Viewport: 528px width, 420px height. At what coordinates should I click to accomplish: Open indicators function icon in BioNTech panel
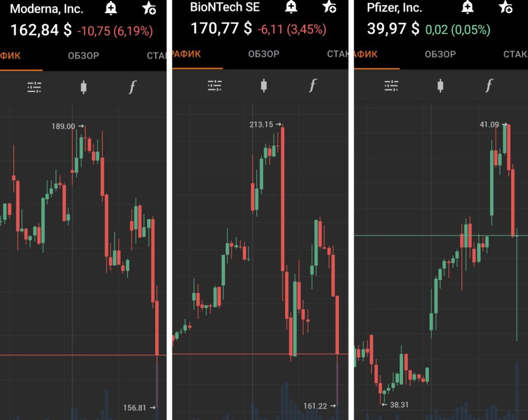(313, 85)
